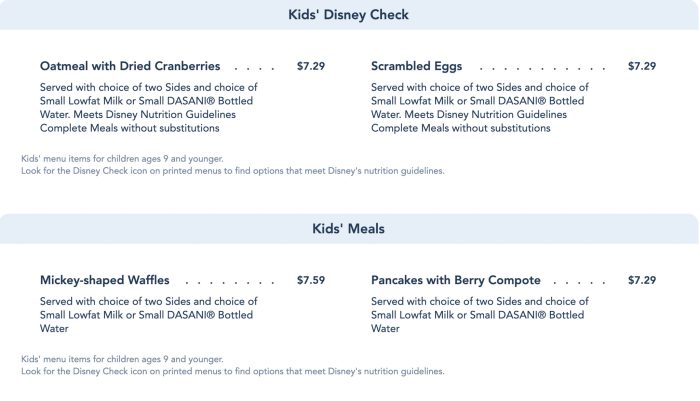Click the Pancakes with Berry Compote price
Screen dimensions: 700x401
642,280
